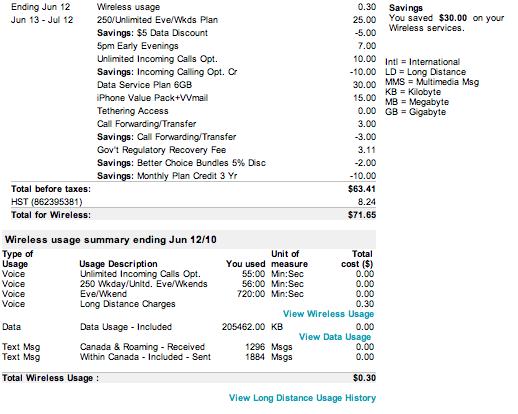Click the You used column header
Image resolution: width=518 pixels, height=414 pixels.
click(x=245, y=264)
